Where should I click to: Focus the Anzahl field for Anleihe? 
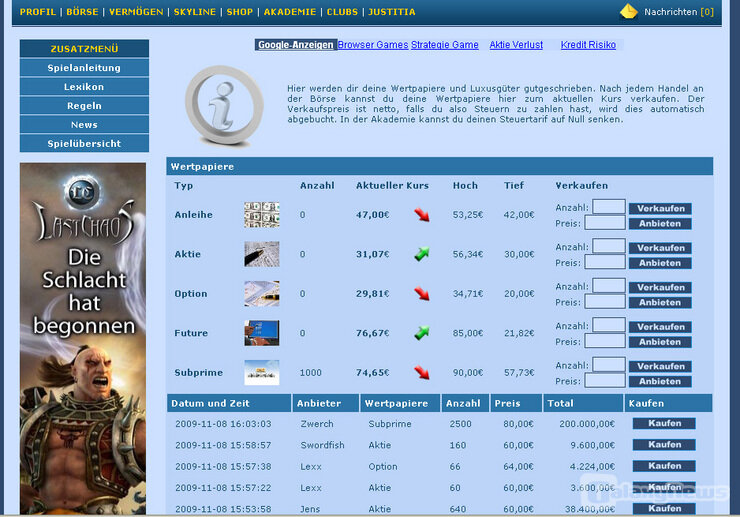point(609,207)
